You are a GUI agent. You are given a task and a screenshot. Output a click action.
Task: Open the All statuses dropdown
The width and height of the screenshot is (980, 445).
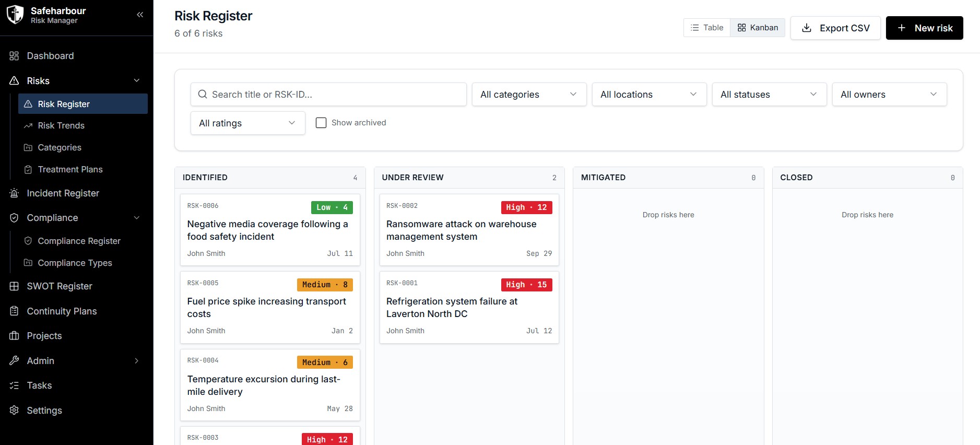tap(769, 95)
